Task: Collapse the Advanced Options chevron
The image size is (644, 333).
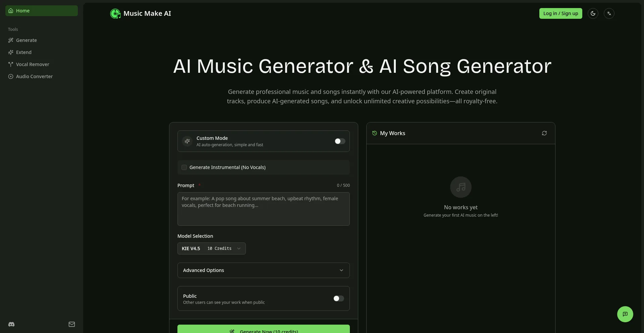Action: click(x=341, y=270)
